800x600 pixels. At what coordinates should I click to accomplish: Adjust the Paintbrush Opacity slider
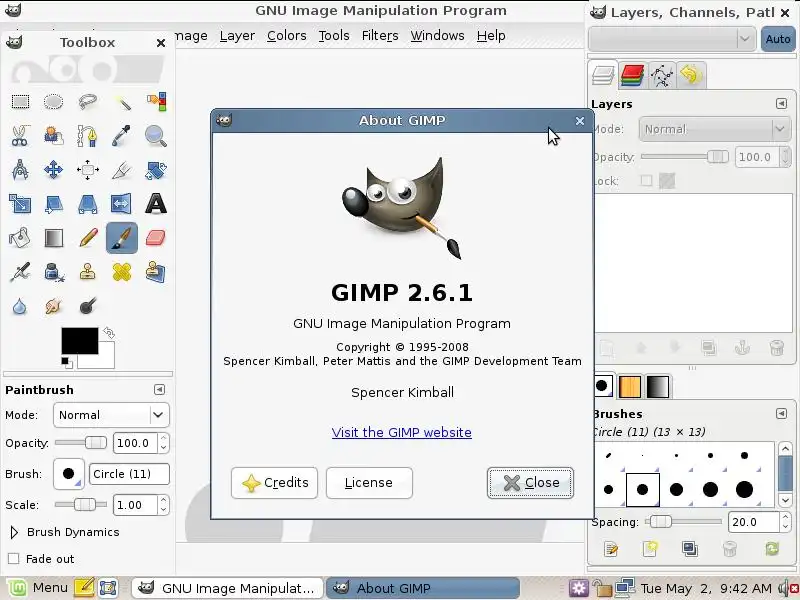(81, 443)
